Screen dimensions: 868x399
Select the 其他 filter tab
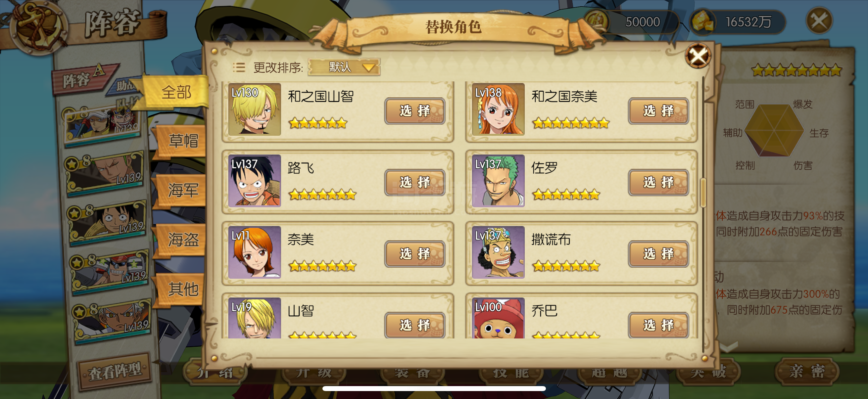pyautogui.click(x=182, y=289)
